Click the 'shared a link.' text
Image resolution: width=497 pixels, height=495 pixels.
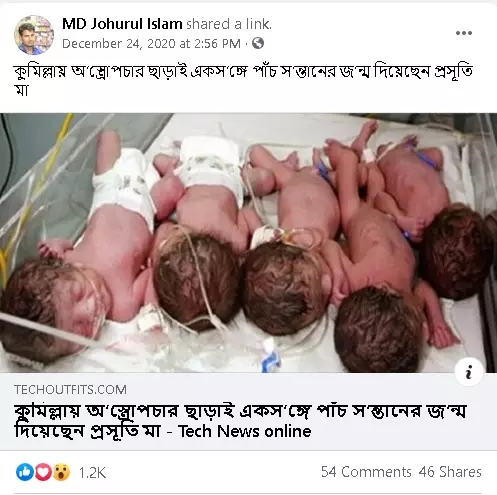pyautogui.click(x=229, y=24)
